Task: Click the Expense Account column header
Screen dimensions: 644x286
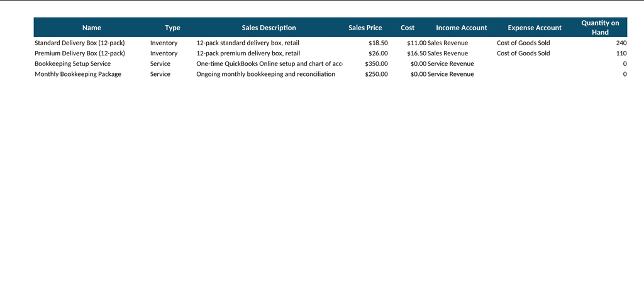Action: coord(535,28)
